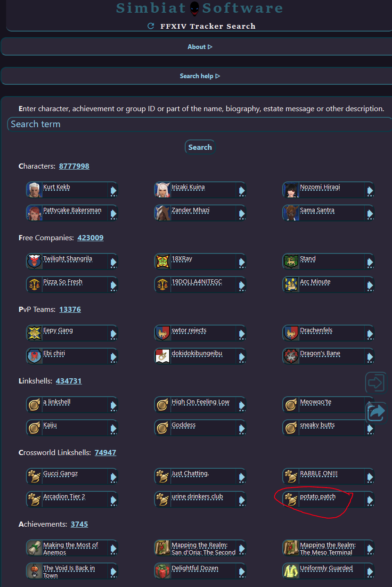Open the Characters count link 8777998
Viewport: 392px width, 587px height.
[x=74, y=166]
